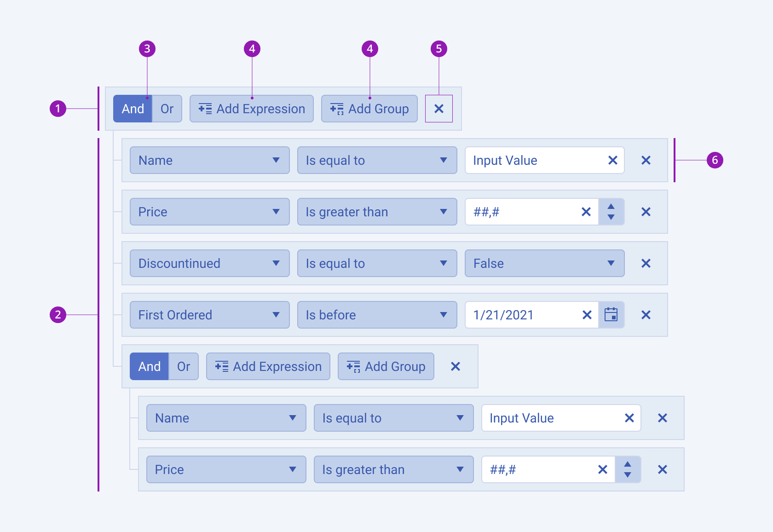Open the Price field dropdown in nested group

(226, 469)
